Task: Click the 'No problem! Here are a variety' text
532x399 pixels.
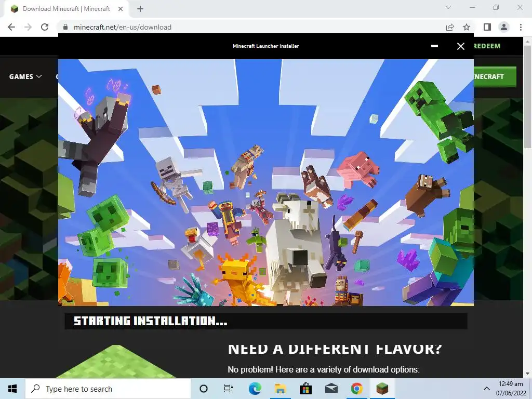Action: 323,369
